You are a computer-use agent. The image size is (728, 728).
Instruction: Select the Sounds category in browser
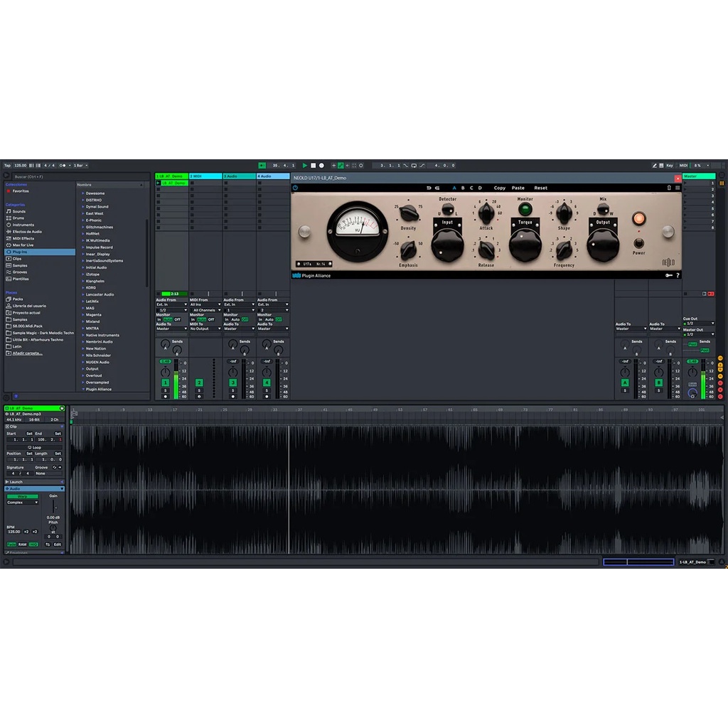[x=19, y=211]
